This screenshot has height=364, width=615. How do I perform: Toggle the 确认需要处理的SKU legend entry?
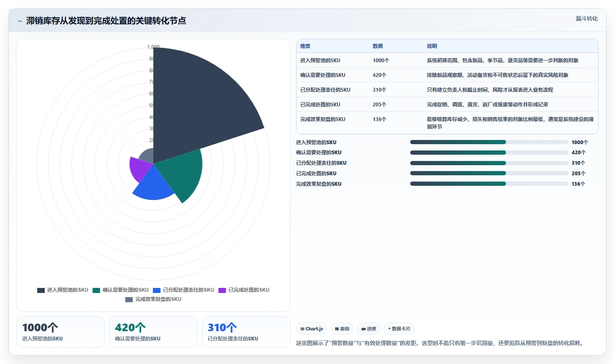(x=121, y=290)
